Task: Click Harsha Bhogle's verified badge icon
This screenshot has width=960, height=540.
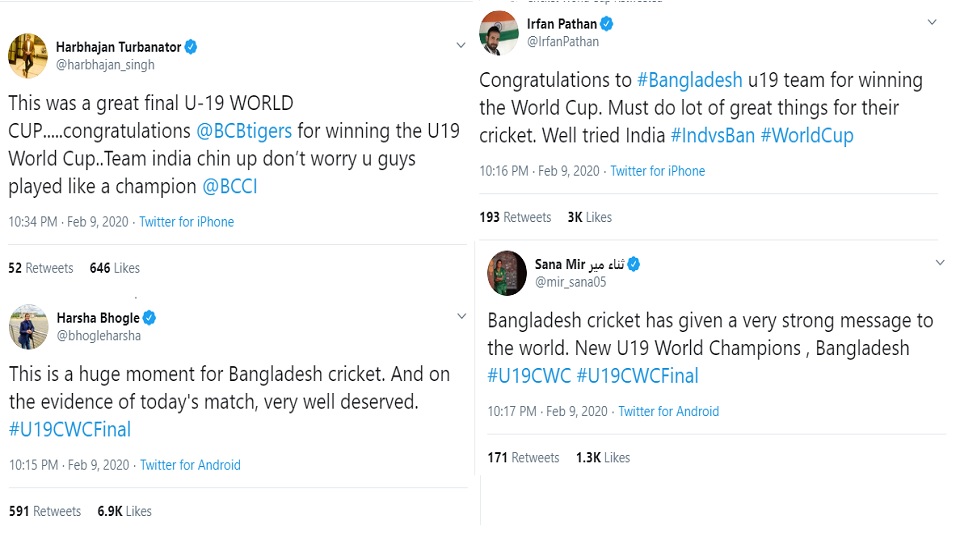Action: click(150, 318)
